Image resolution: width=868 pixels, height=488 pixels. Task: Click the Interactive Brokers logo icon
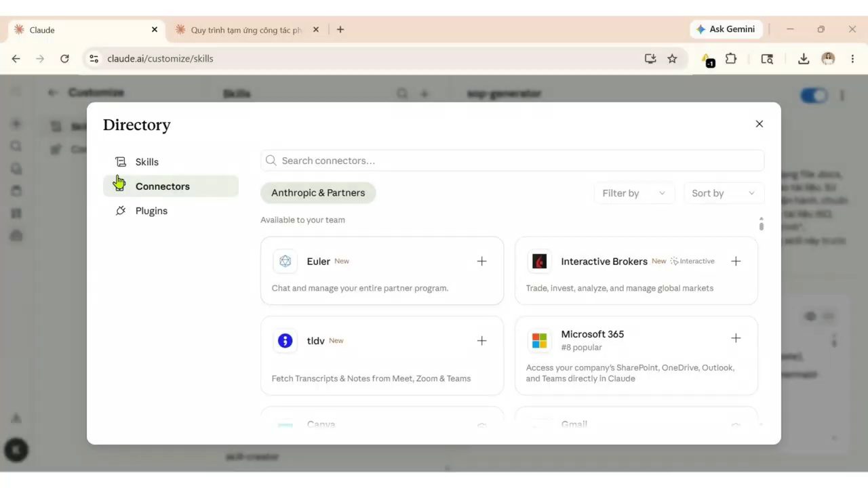tap(539, 261)
